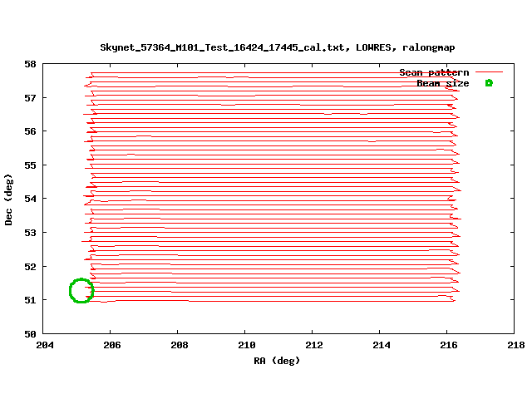Click the green beam size legend marker

pyautogui.click(x=489, y=83)
